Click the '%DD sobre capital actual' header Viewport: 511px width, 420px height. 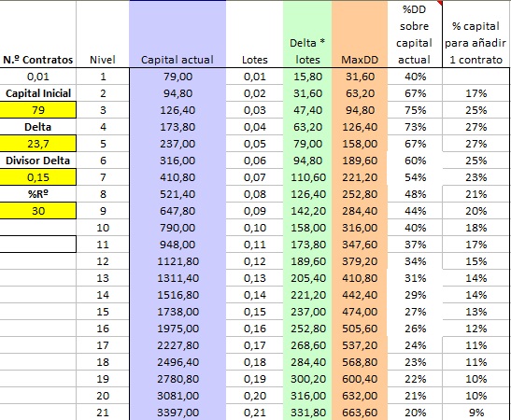(x=415, y=34)
